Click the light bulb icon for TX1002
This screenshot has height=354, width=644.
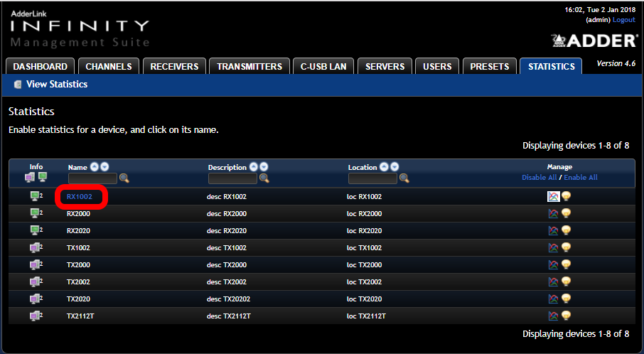(x=567, y=247)
